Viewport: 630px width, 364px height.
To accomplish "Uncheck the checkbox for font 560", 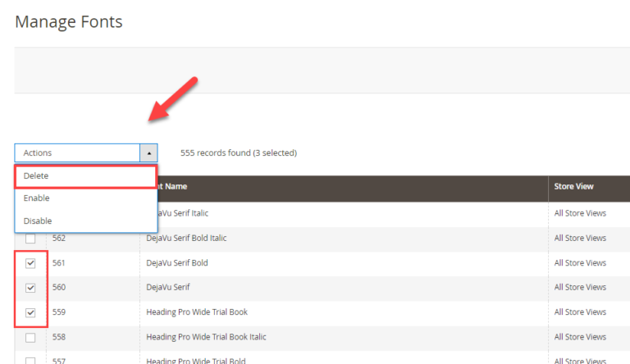I will (30, 288).
